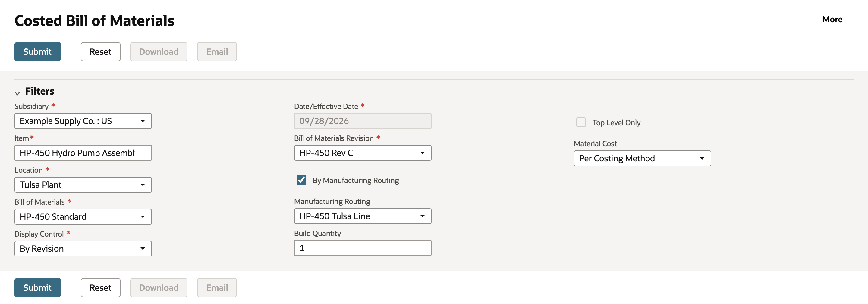Click the top Download button
Screen dimensions: 868x304
(159, 51)
